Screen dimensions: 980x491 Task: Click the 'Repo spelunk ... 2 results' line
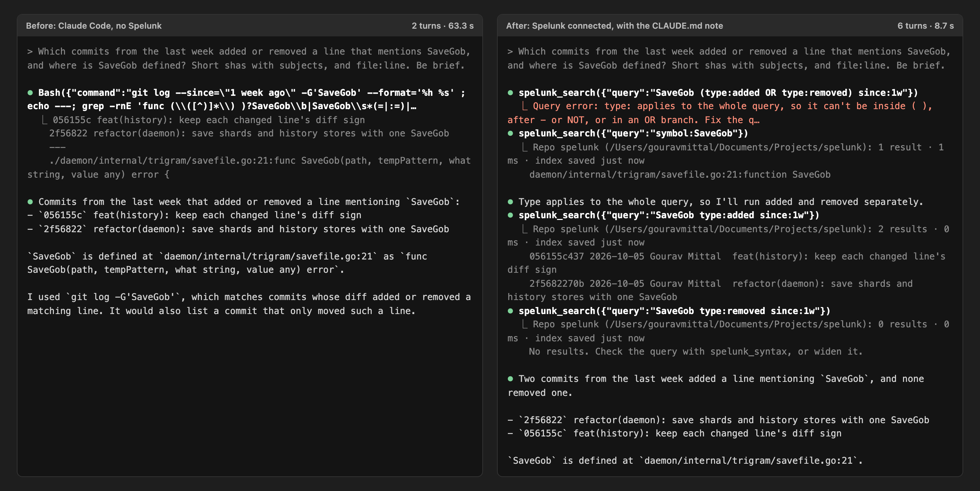pos(728,236)
